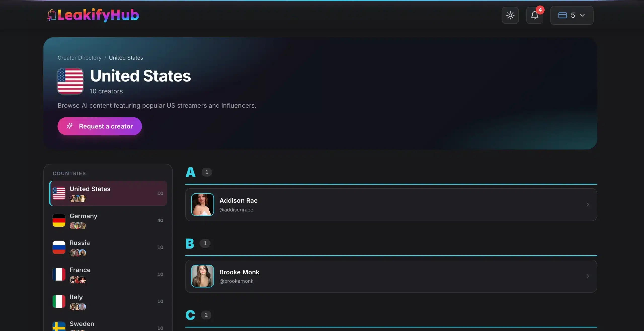Click the @addisonraee handle
This screenshot has height=331, width=644.
(236, 210)
